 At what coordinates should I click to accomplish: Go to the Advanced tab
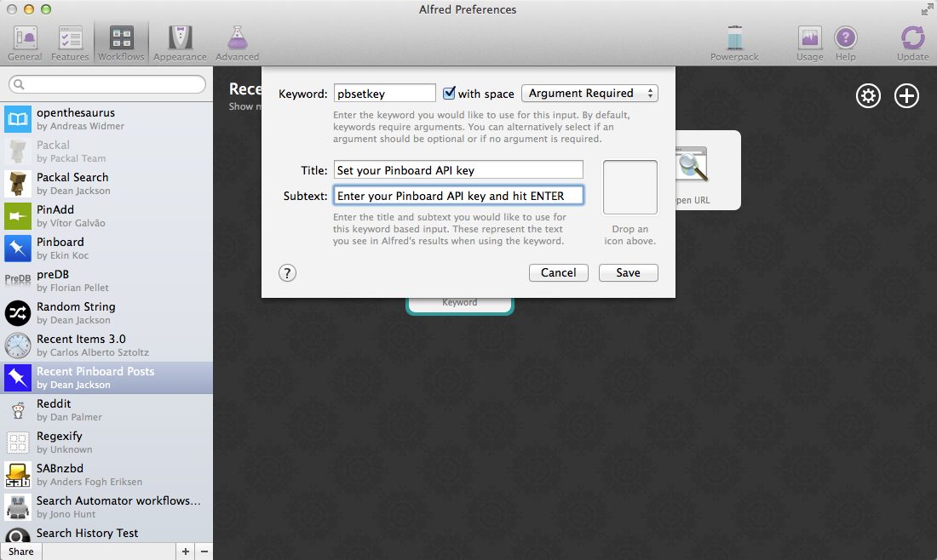238,43
